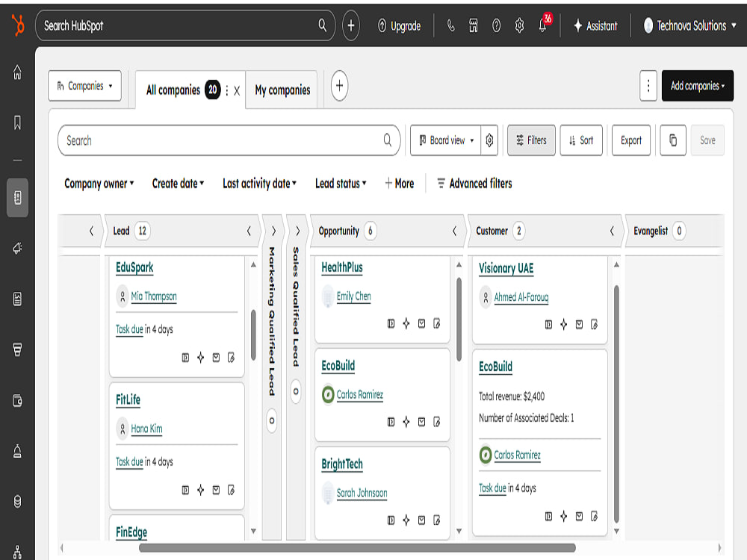Collapse the Opportunity column
Image resolution: width=747 pixels, height=560 pixels.
(x=454, y=231)
